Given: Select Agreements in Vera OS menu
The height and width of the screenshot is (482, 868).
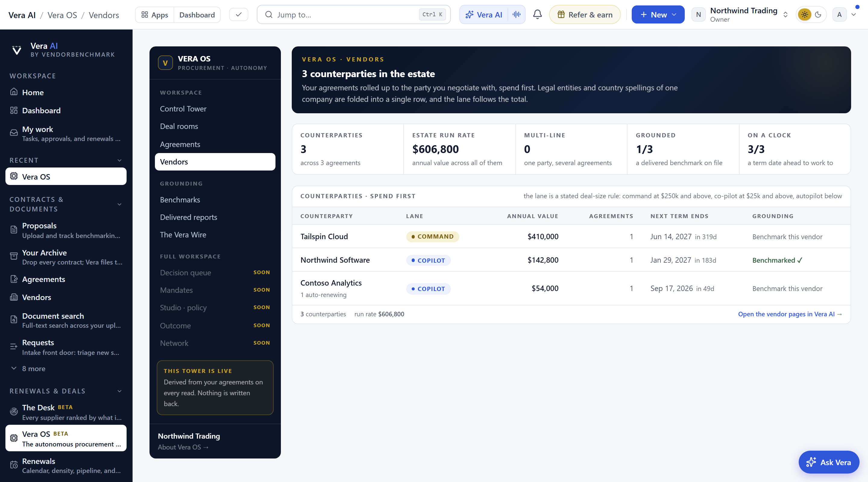Looking at the screenshot, I should point(215,144).
